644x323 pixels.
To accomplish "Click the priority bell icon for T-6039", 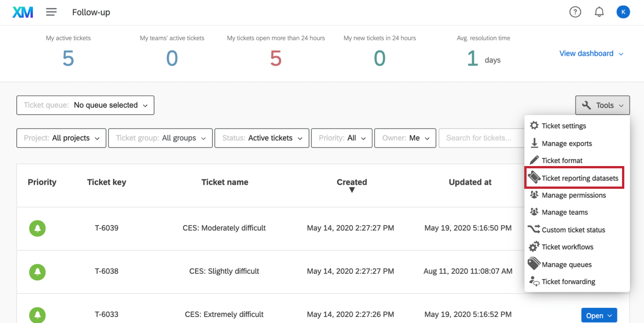I will [38, 228].
